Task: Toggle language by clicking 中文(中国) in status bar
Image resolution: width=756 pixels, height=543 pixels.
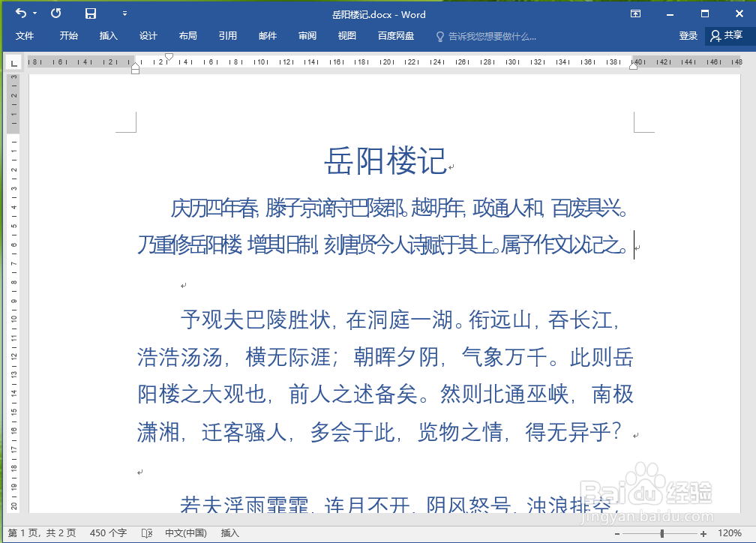Action: (184, 532)
